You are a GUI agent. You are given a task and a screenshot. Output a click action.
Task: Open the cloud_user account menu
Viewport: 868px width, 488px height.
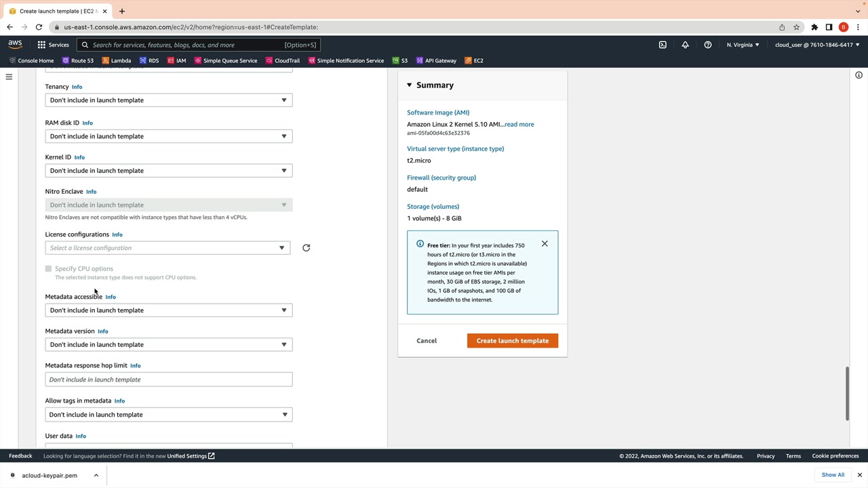(817, 45)
